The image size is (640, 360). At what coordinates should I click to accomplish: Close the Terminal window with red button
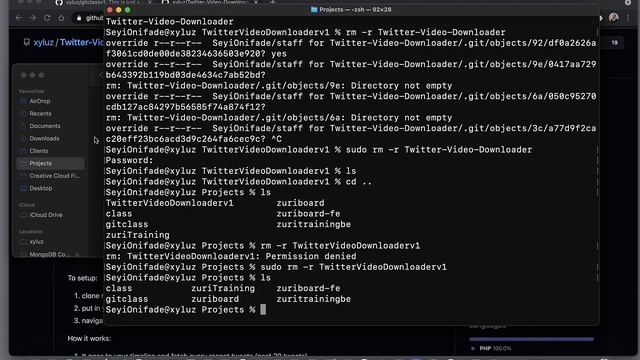[x=109, y=10]
